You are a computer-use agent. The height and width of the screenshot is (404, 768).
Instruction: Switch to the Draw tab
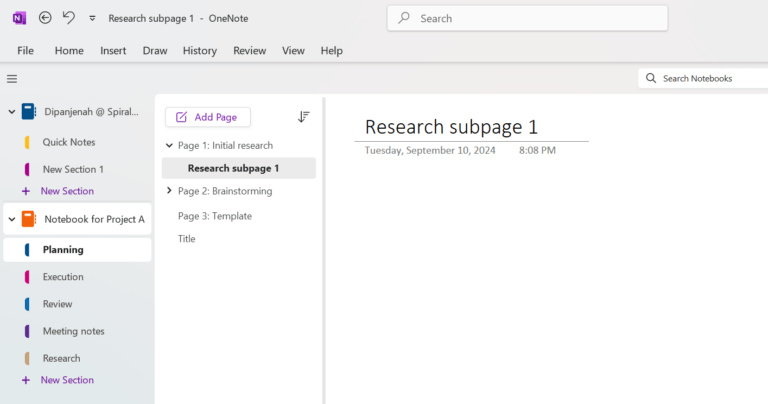155,50
